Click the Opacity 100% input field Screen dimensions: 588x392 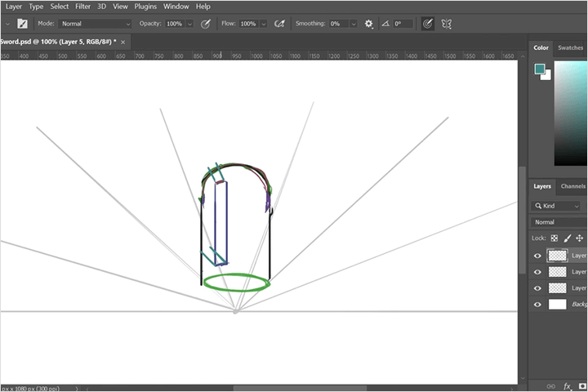(x=175, y=24)
